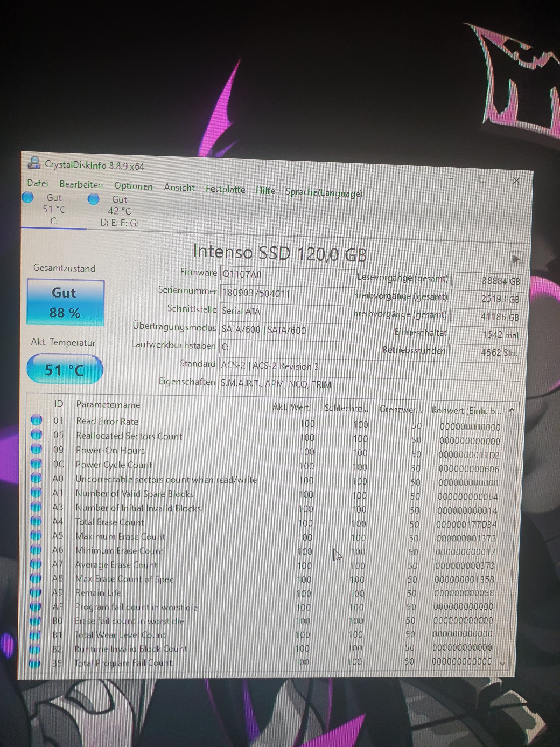This screenshot has width=560, height=747.
Task: Click the scroll up arrow of SMART list
Action: point(512,410)
